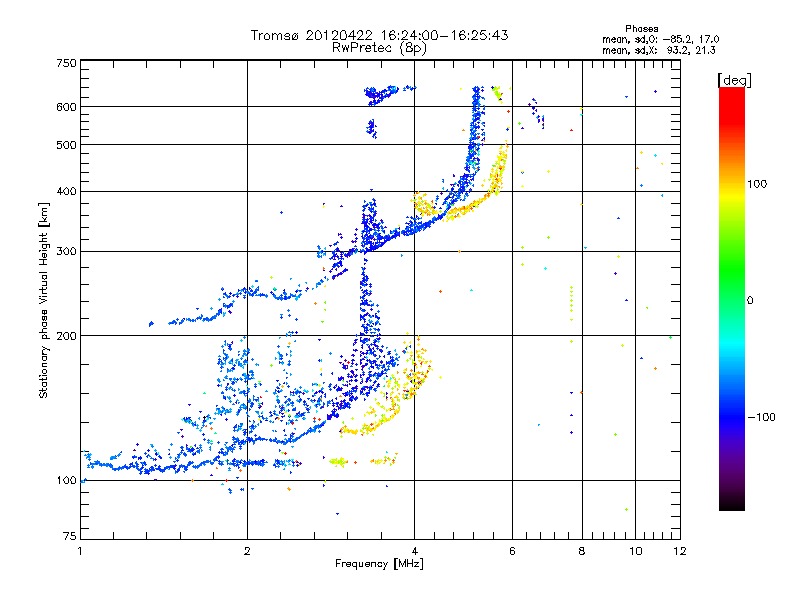Viewport: 800px width, 600px height.
Task: Click the 'mean, sd,O: -85.2, 17.0' line
Action: click(661, 39)
